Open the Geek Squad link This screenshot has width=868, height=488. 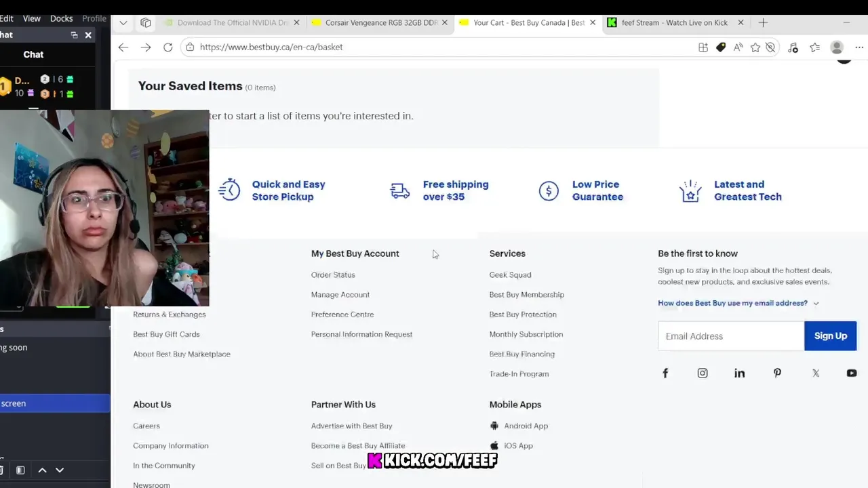[510, 274]
